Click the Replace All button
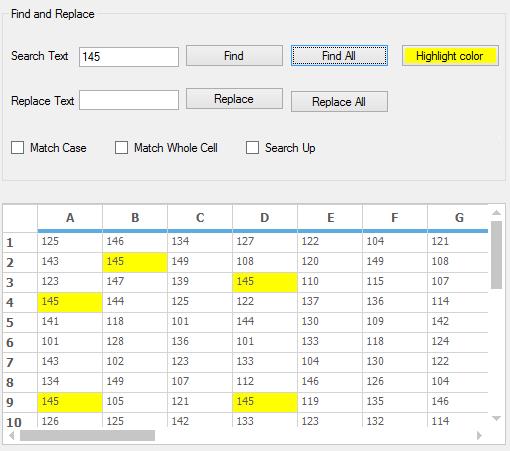This screenshot has width=510, height=451. tap(339, 101)
